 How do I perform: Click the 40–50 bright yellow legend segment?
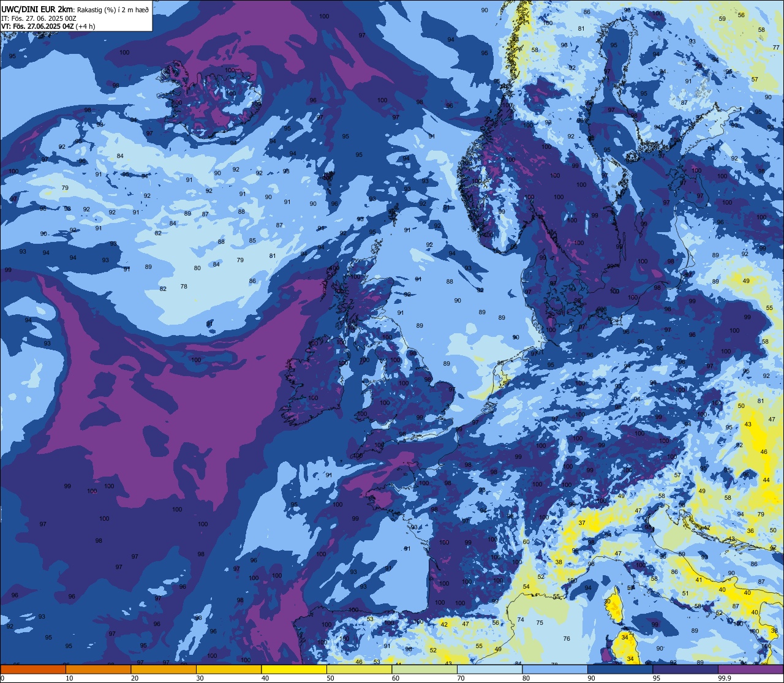pos(294,669)
